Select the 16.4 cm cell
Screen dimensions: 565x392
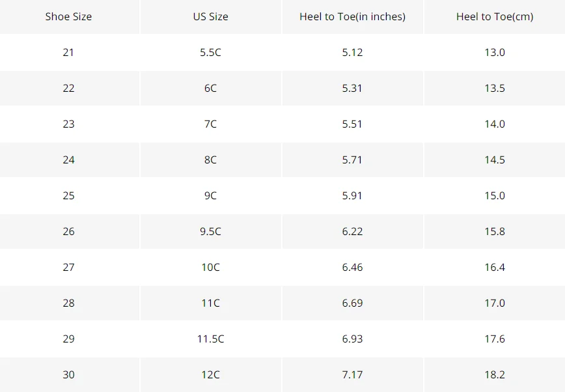tap(495, 267)
